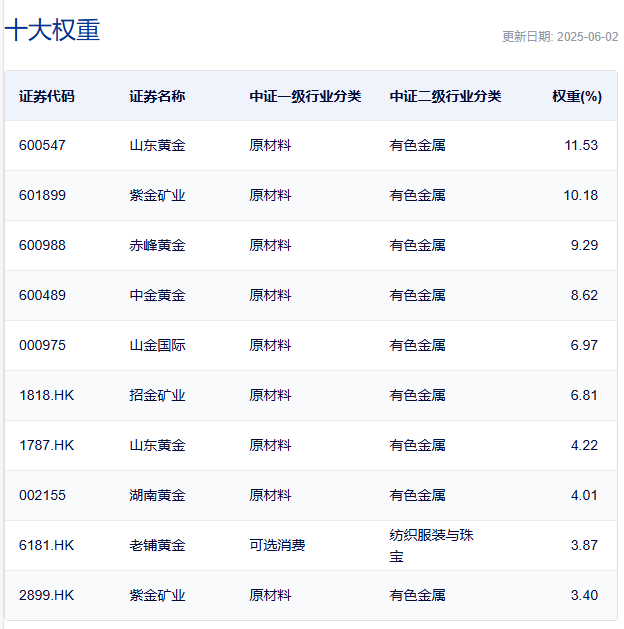Click the 纺织服装与珠宝 industry cell
624x629 pixels.
pos(431,545)
